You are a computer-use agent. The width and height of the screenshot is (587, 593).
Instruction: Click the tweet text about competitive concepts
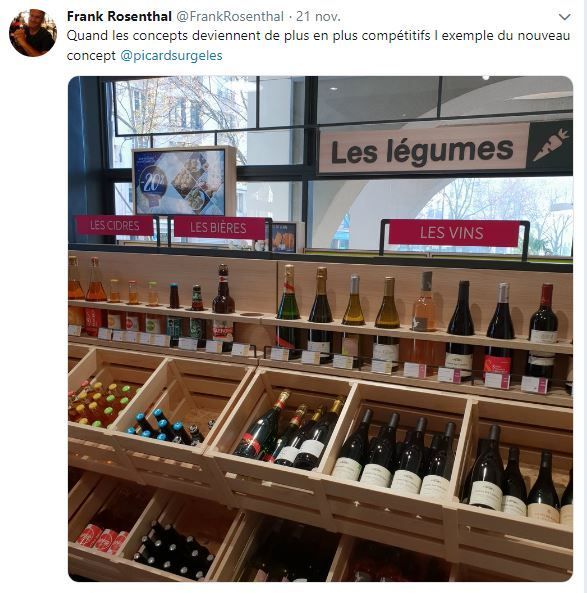318,45
